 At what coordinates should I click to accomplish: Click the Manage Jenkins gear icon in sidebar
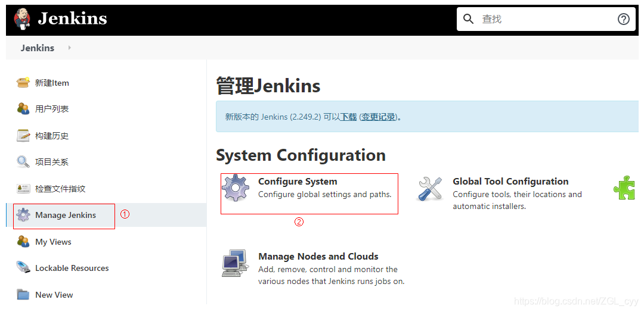23,215
